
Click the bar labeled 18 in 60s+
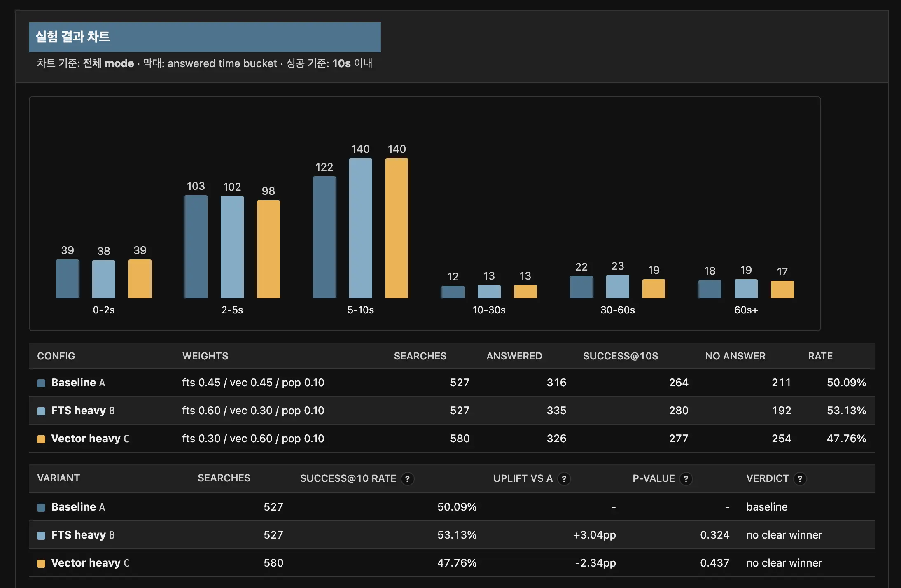coord(710,289)
